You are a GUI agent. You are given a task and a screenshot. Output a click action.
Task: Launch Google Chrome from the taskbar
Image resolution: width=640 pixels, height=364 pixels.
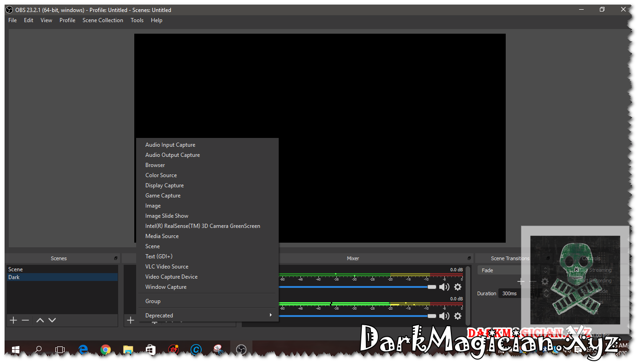coord(106,350)
